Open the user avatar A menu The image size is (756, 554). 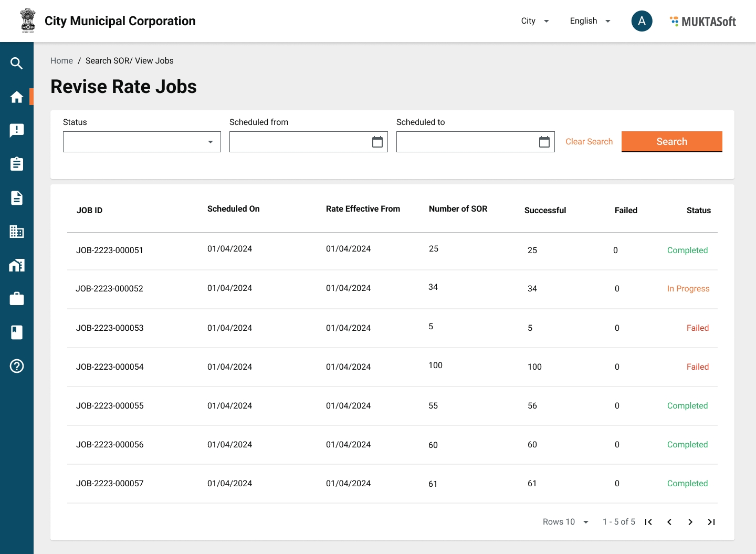(x=642, y=21)
